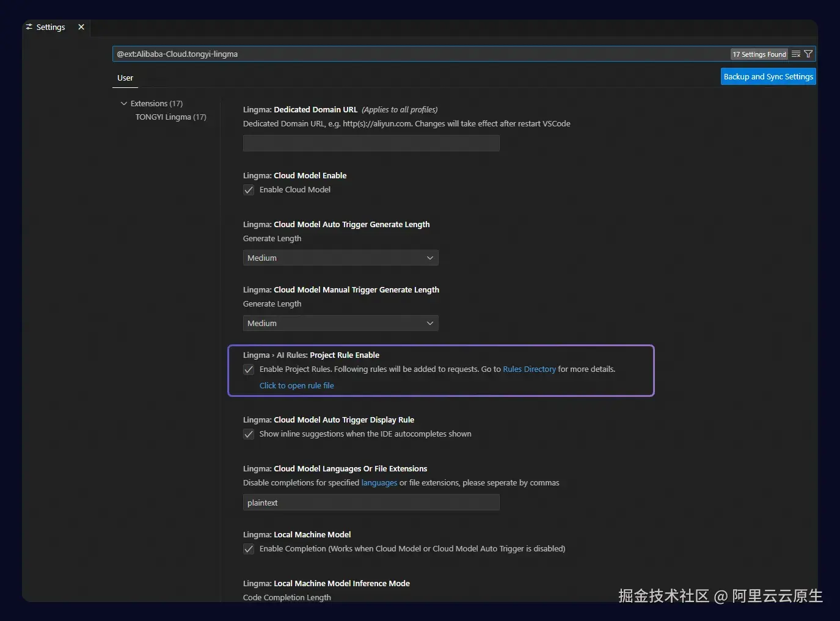Open the languages hyperlink
Image resolution: width=840 pixels, height=621 pixels.
[379, 483]
